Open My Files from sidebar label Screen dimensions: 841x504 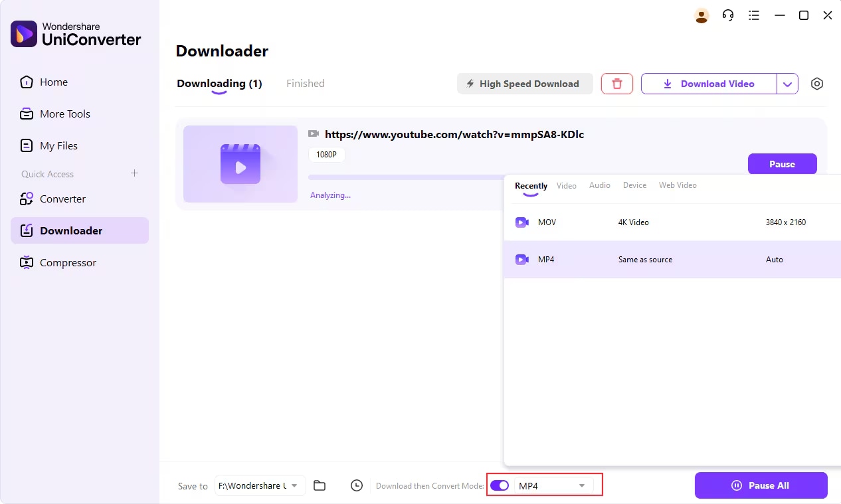58,146
